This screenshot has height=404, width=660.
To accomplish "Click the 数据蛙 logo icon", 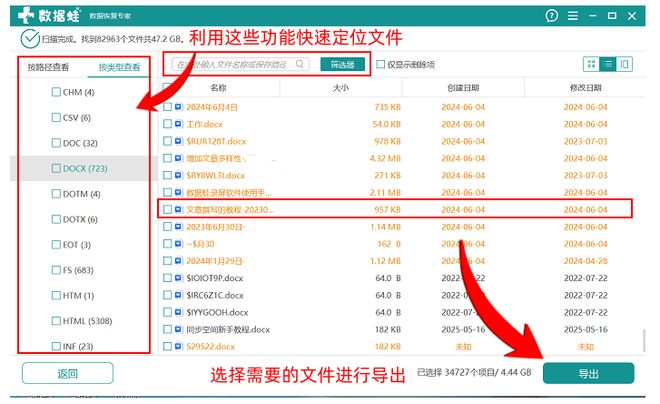I will pyautogui.click(x=26, y=16).
